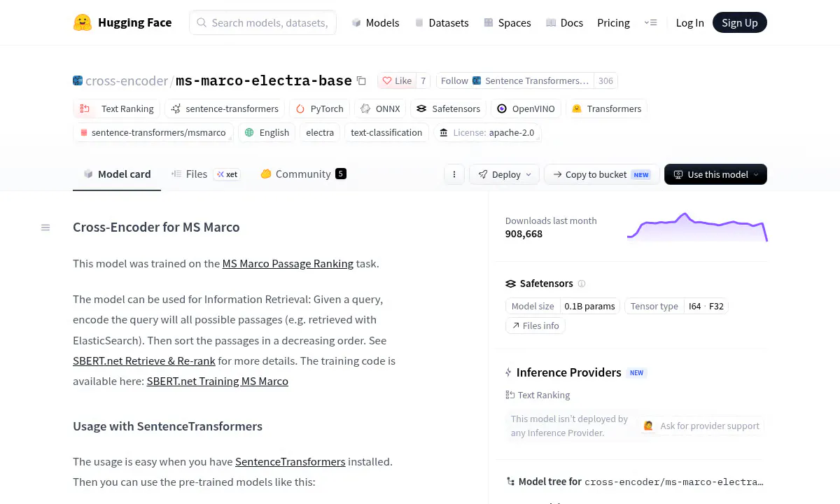Click the F32 tensor type value
The width and height of the screenshot is (840, 504).
tap(716, 306)
